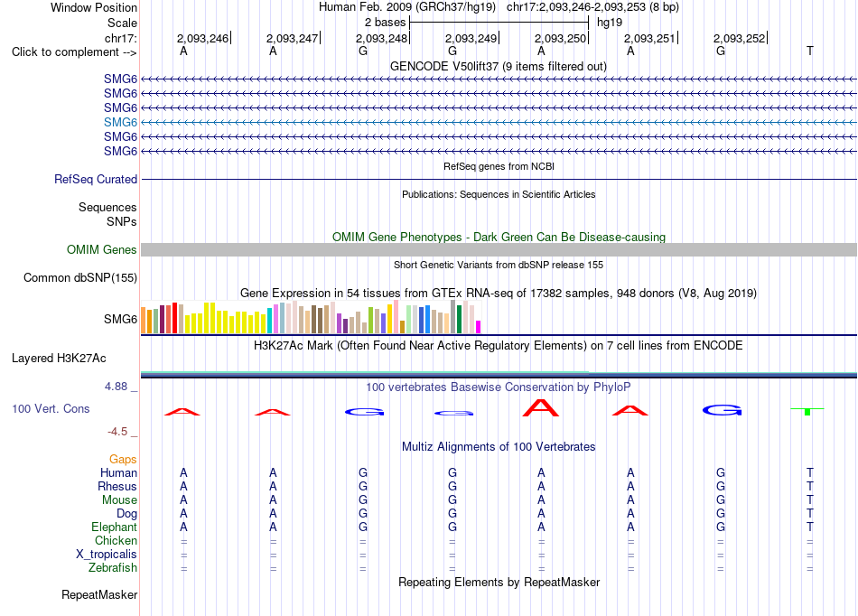Click the PhyloP lower scale value -4.5
858x616 pixels.
coord(117,432)
